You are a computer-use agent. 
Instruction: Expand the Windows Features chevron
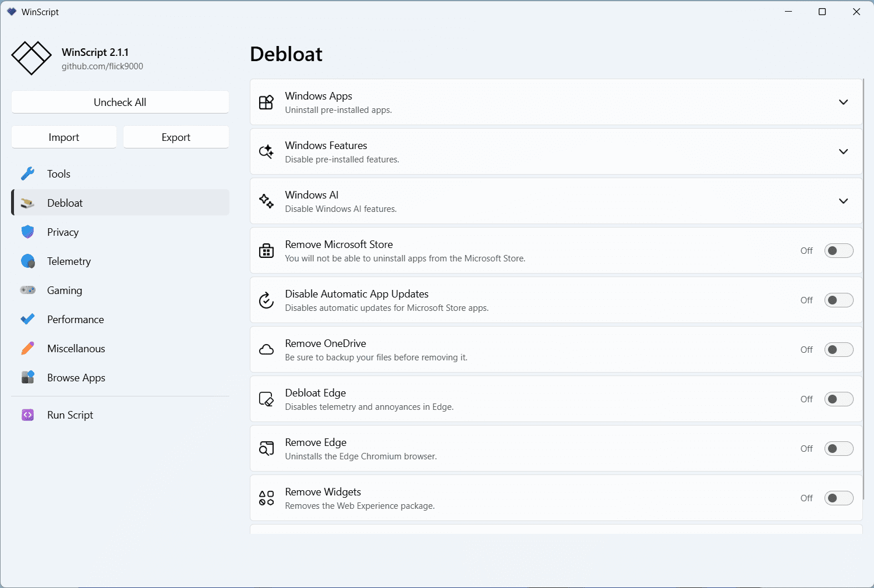pos(843,151)
